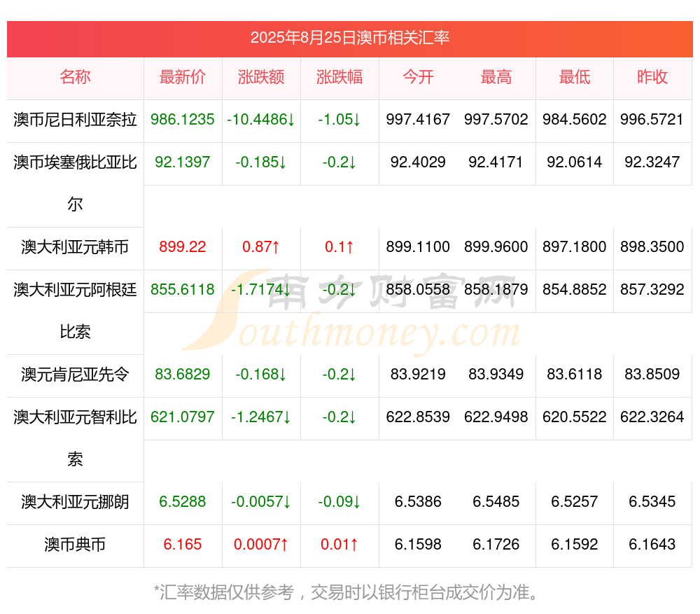Click latest price 899.22
This screenshot has height=614, width=700.
tap(183, 247)
